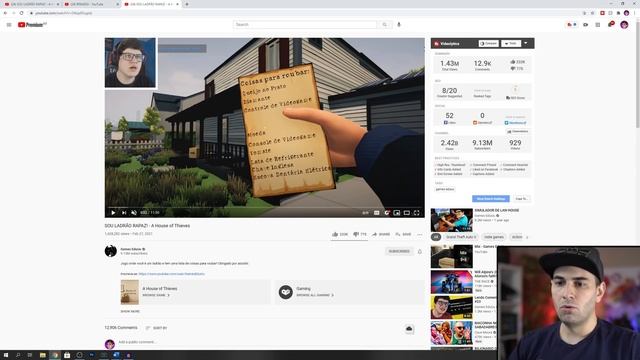Switch to the second browser tab

90,4
